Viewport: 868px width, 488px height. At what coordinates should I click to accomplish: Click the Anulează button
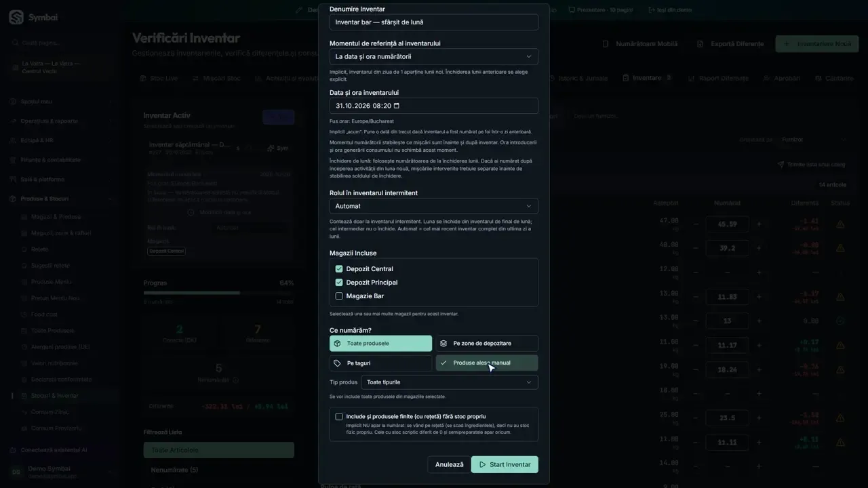tap(449, 465)
